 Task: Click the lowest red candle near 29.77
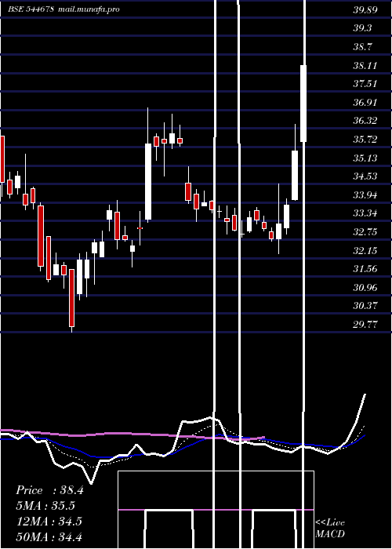72,298
